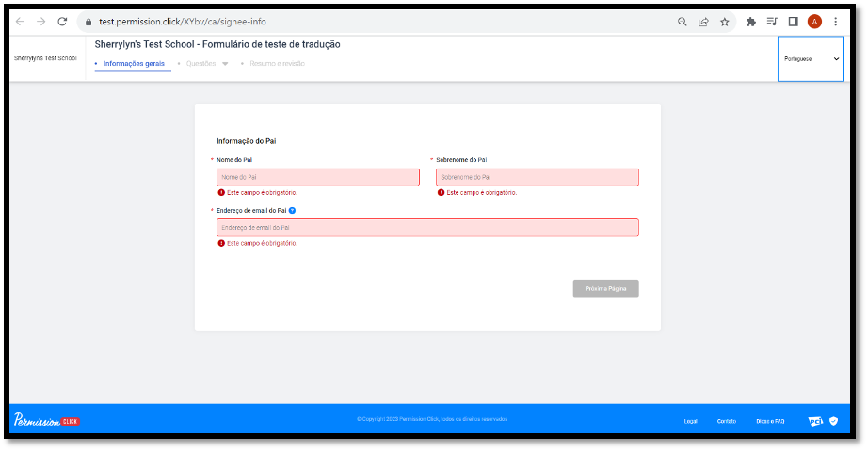Open the Portuguese language dropdown
Viewport: 868px width, 452px height.
tap(811, 58)
